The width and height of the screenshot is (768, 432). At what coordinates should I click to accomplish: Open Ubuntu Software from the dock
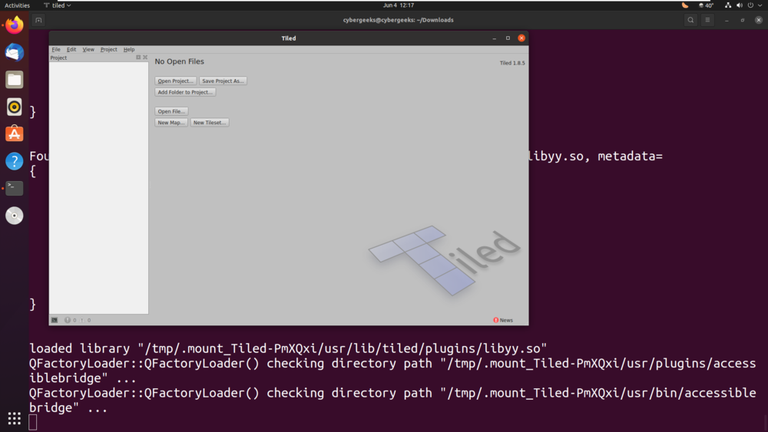(14, 134)
